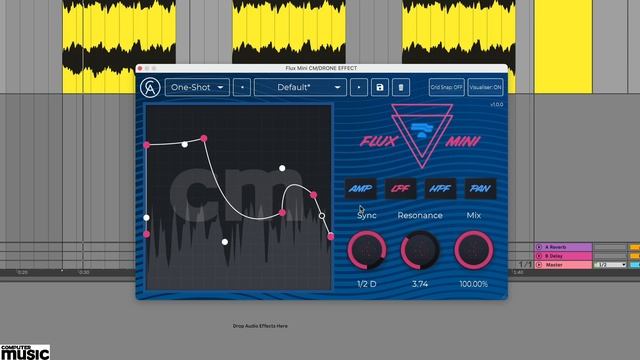Close the Flux Mini plugin window
Viewport: 640px width, 360px height.
tap(140, 68)
